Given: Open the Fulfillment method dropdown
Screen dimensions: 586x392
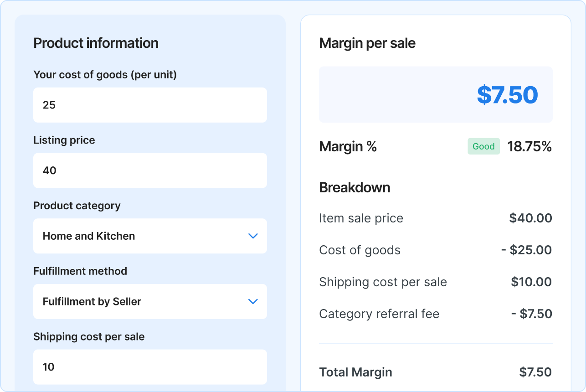Looking at the screenshot, I should (x=150, y=301).
